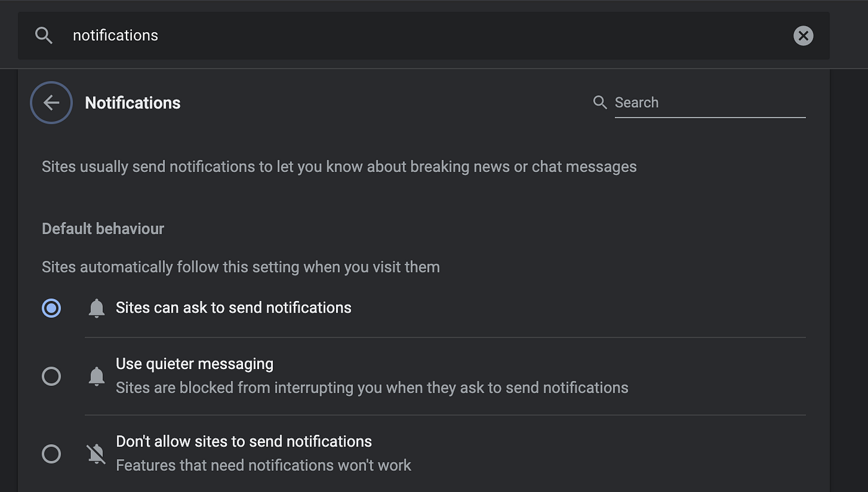Click the search icon beside the right search field
868x492 pixels.
pyautogui.click(x=600, y=102)
